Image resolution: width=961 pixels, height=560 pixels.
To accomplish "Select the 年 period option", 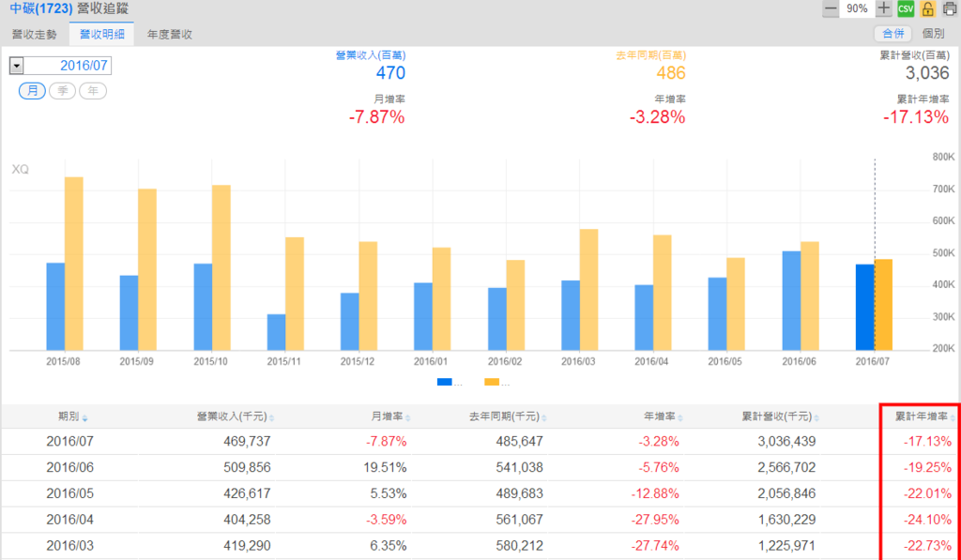I will point(93,91).
